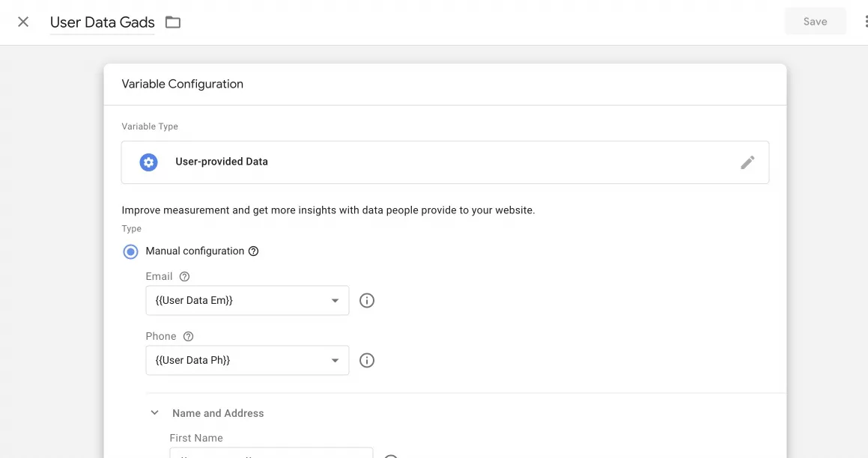Edit the variable name User Data Gads
Viewport: 868px width, 458px height.
tap(103, 22)
